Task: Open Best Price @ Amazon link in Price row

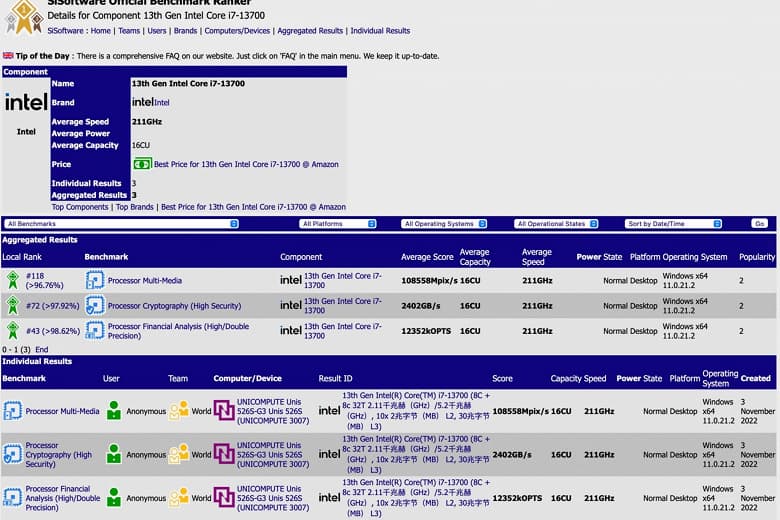Action: [246, 164]
